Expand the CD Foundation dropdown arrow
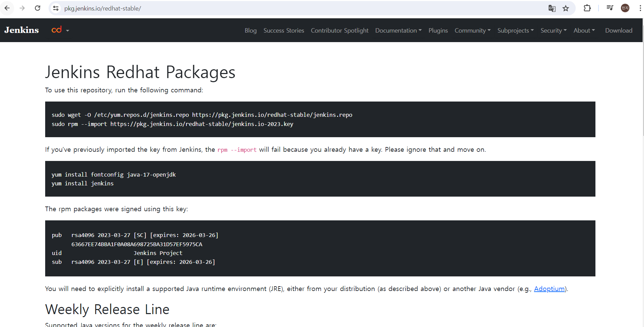Viewport: 644px width, 327px height. (68, 31)
